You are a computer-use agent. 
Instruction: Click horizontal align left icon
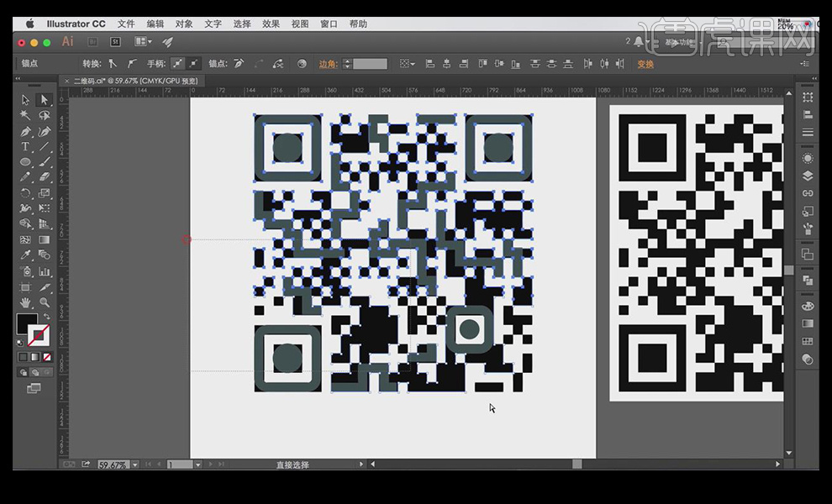point(429,64)
